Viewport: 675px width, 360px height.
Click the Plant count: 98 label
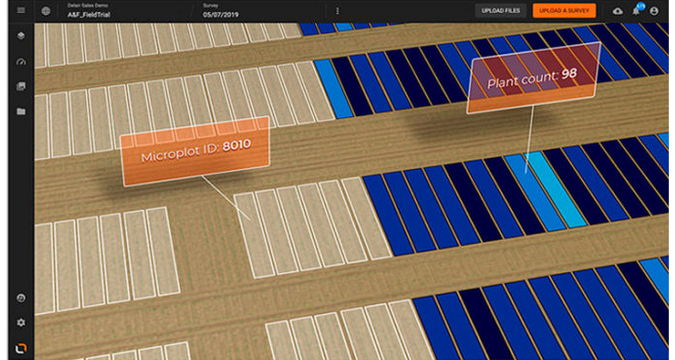(533, 78)
